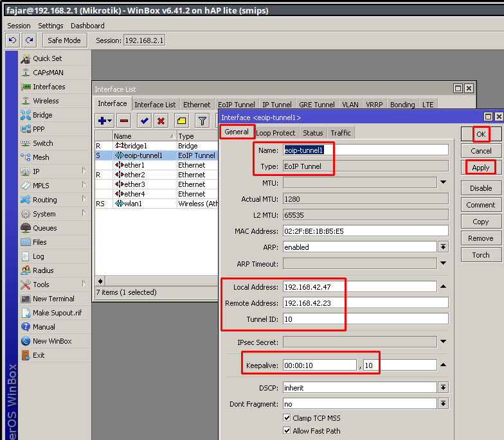
Task: Expand the Routing submenu in sidebar
Action: [84, 199]
